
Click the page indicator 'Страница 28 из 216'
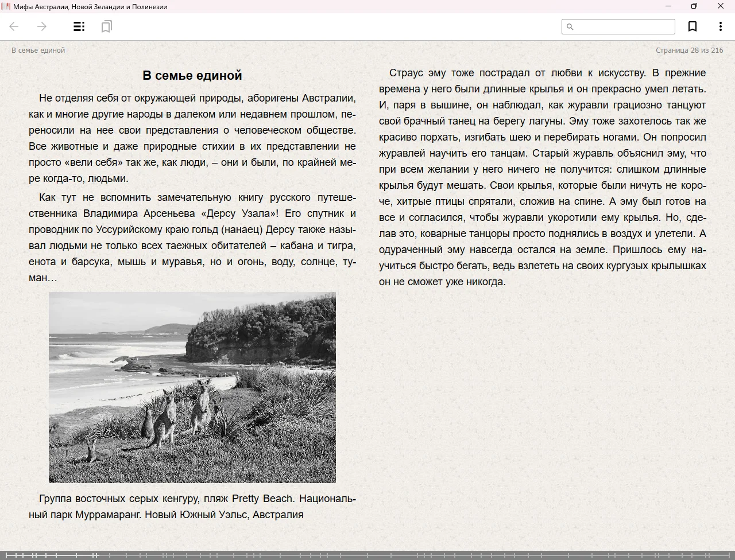pyautogui.click(x=689, y=50)
